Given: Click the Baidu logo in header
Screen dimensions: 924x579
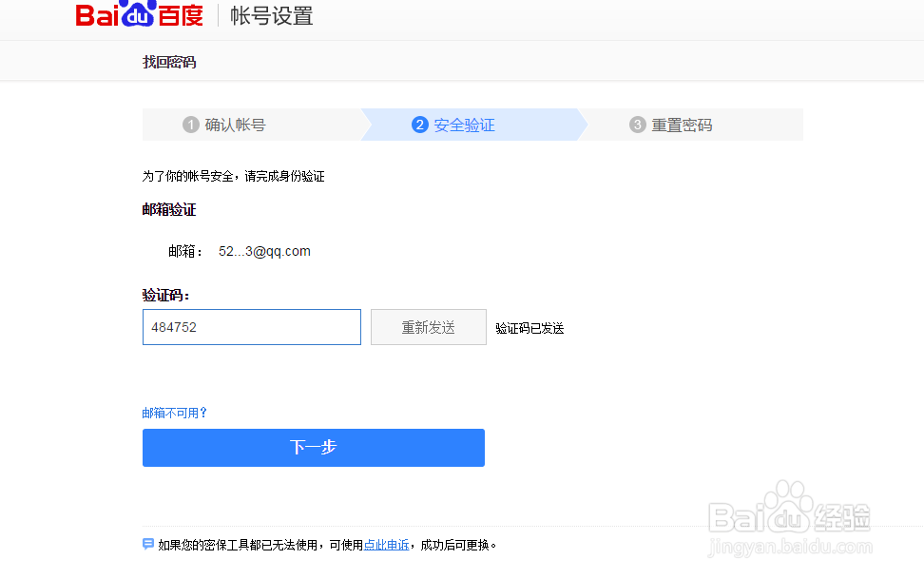Looking at the screenshot, I should [140, 14].
